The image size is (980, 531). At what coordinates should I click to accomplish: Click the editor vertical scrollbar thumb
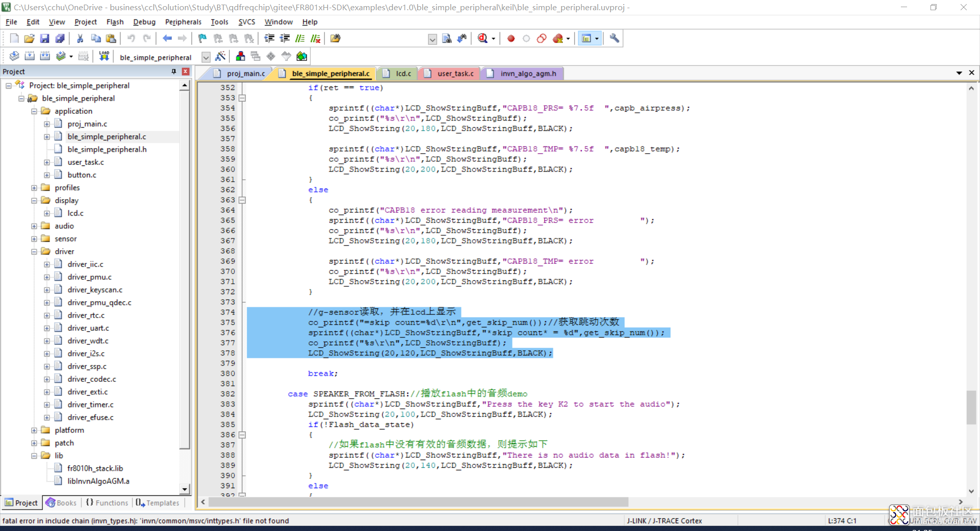(971, 407)
